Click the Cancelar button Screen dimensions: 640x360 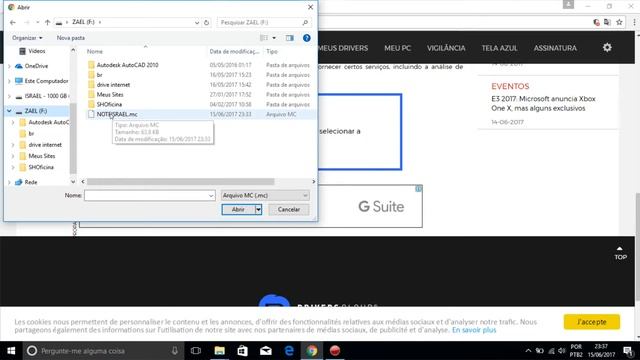tap(289, 209)
